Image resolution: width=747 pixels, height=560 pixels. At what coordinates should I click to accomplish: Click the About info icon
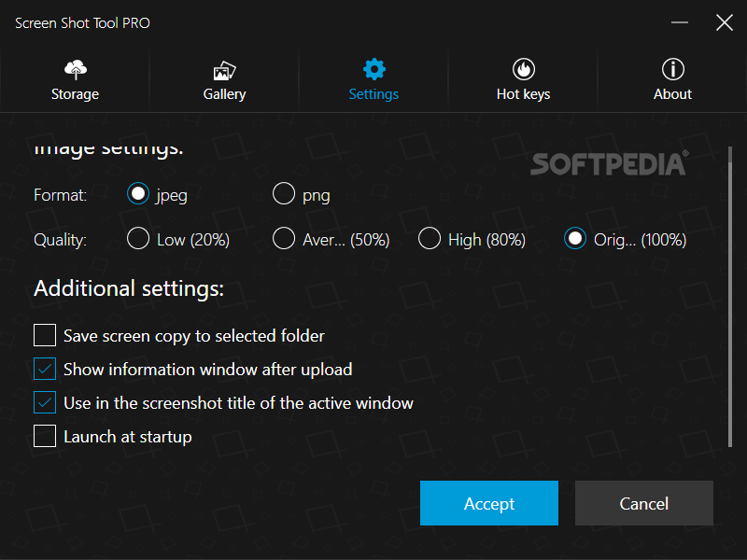click(672, 69)
